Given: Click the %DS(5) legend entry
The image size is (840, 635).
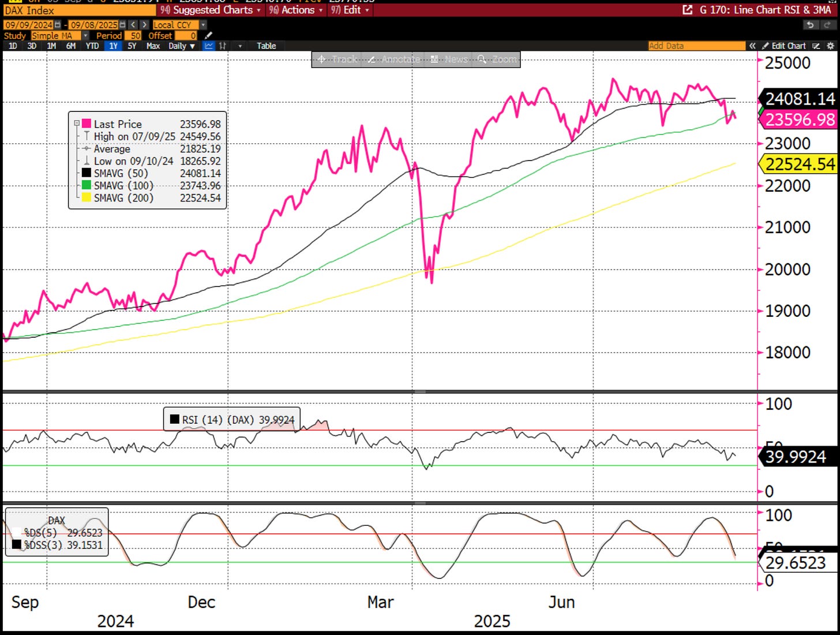Looking at the screenshot, I should (x=58, y=532).
